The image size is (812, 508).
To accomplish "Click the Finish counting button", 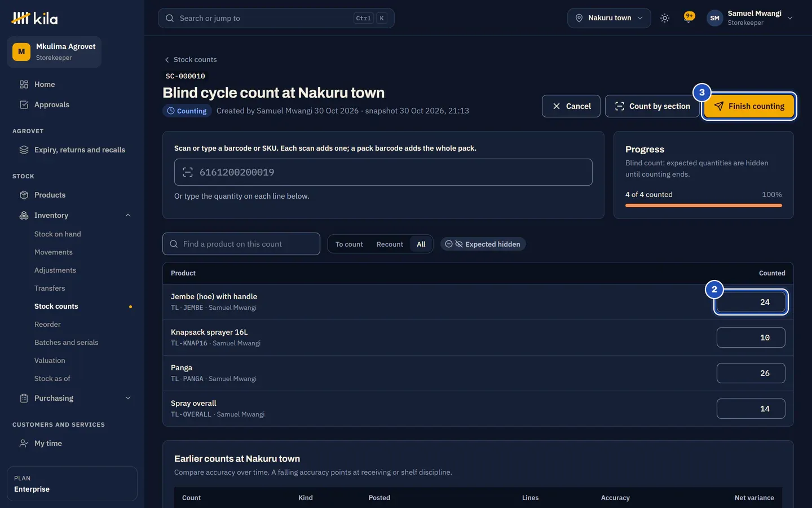I will point(749,106).
